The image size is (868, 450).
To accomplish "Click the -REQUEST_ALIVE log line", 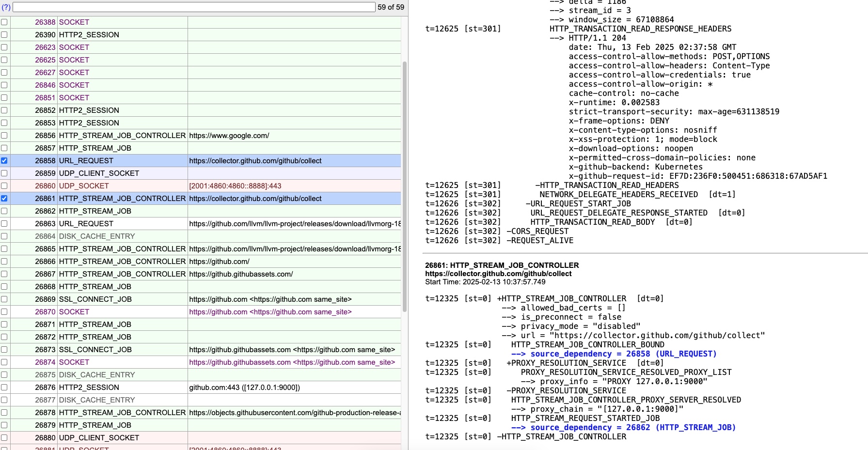I will (540, 241).
